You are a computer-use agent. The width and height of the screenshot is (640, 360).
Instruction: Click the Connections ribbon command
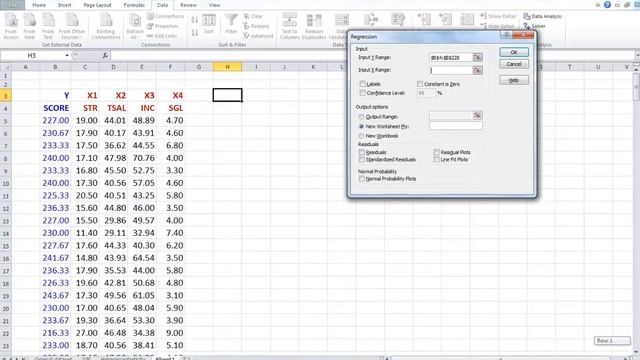pos(166,16)
